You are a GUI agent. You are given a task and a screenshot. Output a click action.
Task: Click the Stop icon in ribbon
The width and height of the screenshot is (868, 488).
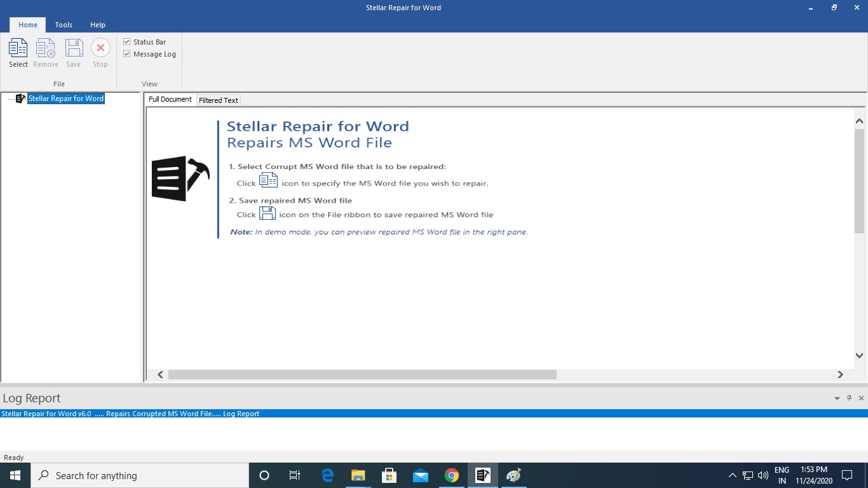coord(100,48)
